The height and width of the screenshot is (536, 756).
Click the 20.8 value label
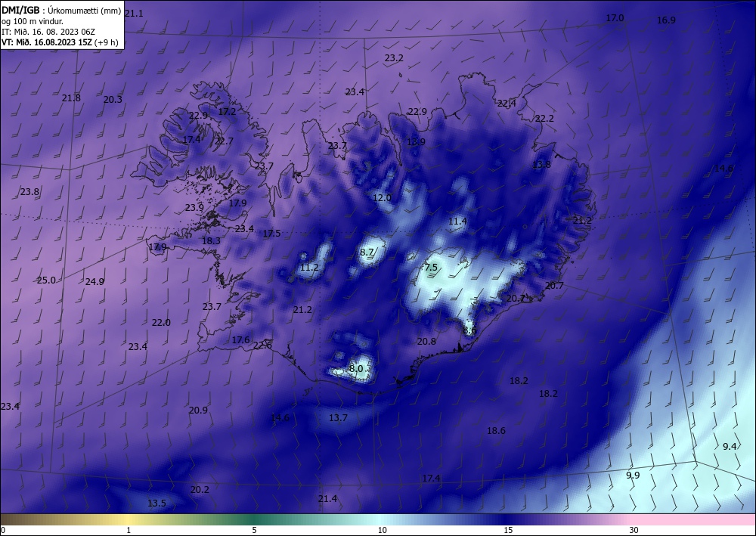[x=426, y=341]
